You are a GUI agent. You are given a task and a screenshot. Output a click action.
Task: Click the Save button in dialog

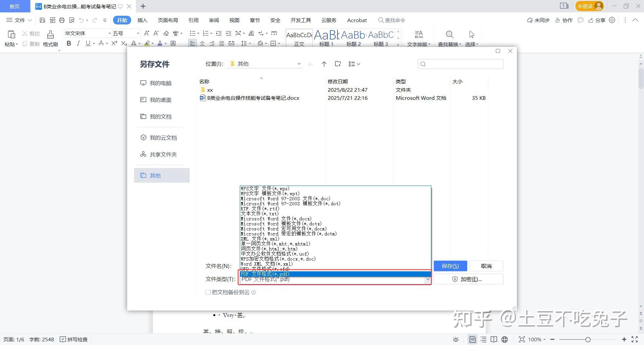coord(450,266)
